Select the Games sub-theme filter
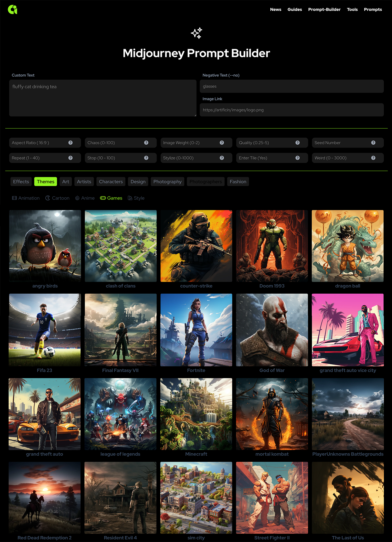Image resolution: width=392 pixels, height=542 pixels. tap(111, 198)
